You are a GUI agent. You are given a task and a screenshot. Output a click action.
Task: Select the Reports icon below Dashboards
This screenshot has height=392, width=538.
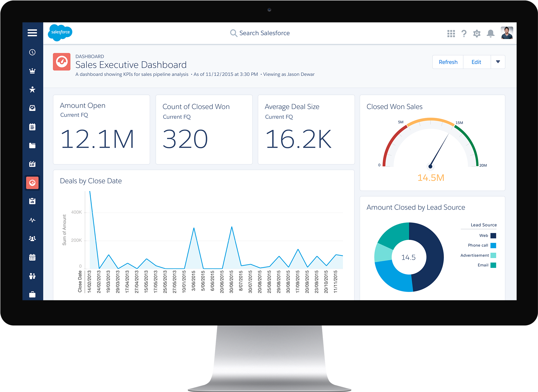click(x=32, y=201)
